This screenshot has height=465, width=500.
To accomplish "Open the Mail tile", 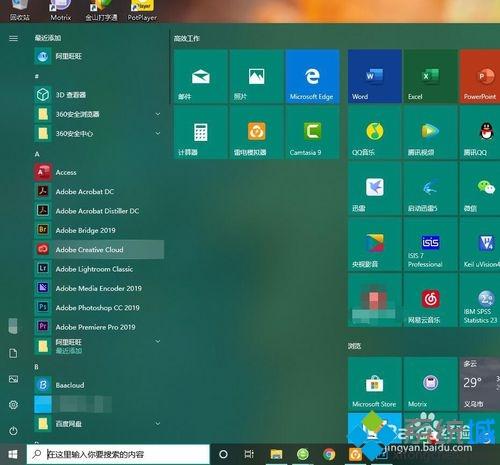I will [201, 76].
